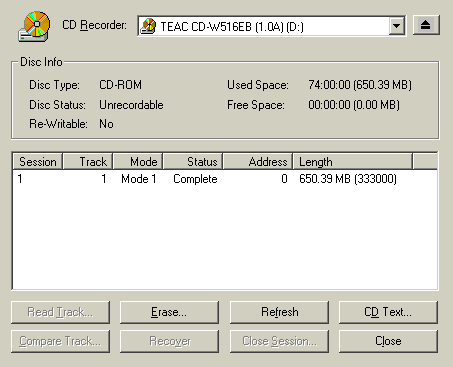Image resolution: width=453 pixels, height=367 pixels.
Task: Click the Read Track... button
Action: click(x=60, y=312)
